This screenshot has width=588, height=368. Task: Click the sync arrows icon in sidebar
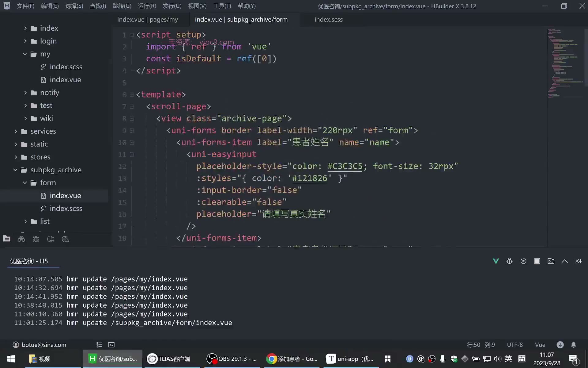(x=51, y=239)
